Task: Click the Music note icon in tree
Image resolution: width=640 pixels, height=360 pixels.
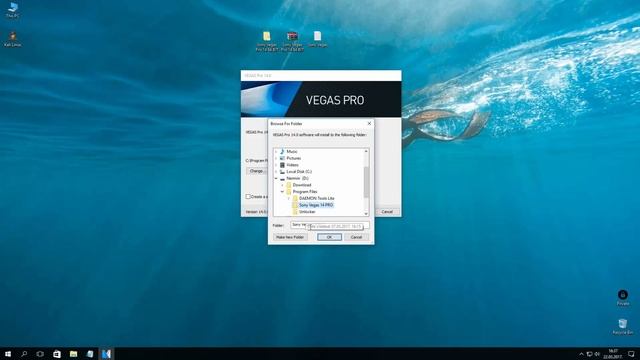Action: [282, 151]
